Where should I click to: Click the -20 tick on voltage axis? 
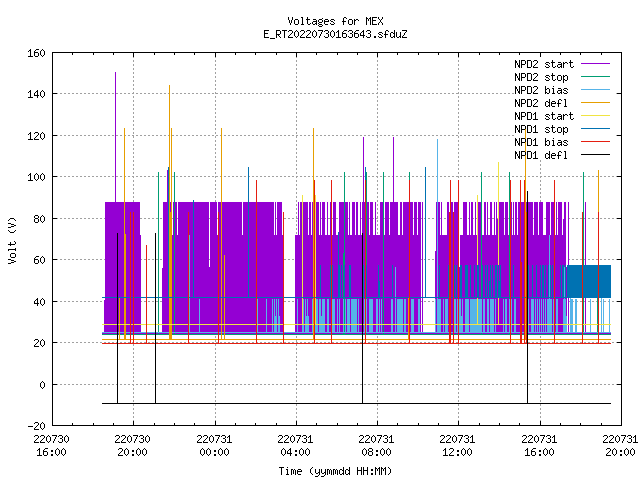click(36, 426)
